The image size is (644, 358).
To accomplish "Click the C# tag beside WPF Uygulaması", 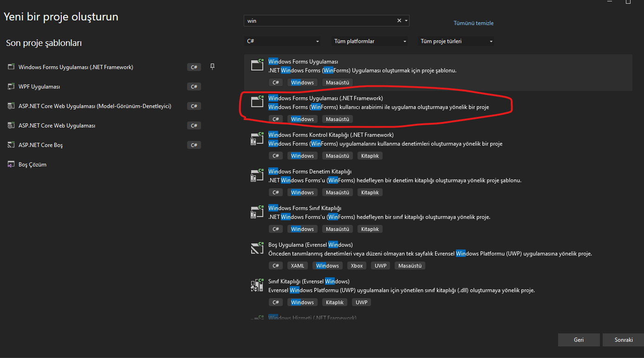I will (x=194, y=87).
